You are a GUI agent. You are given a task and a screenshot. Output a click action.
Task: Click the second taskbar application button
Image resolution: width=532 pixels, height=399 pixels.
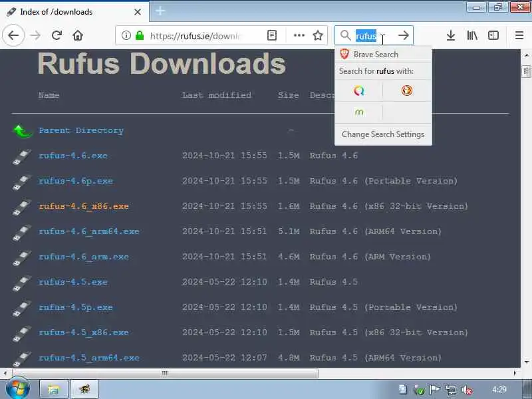pos(85,390)
